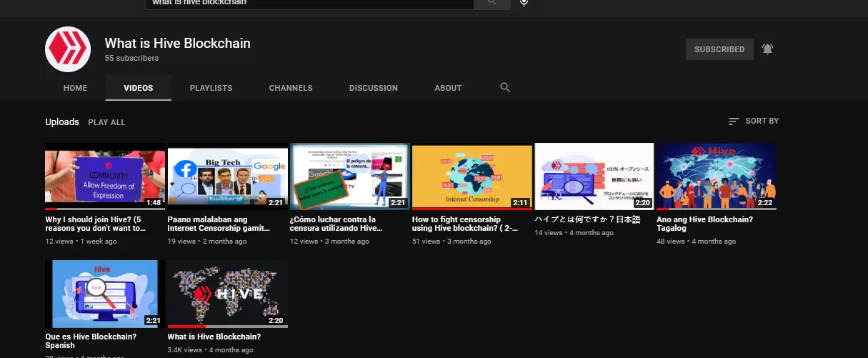This screenshot has width=868, height=358.
Task: Click the 2:11 duration badge
Action: click(521, 203)
